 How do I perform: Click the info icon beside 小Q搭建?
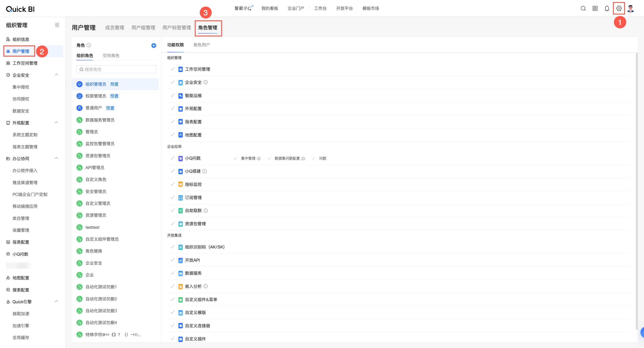205,171
